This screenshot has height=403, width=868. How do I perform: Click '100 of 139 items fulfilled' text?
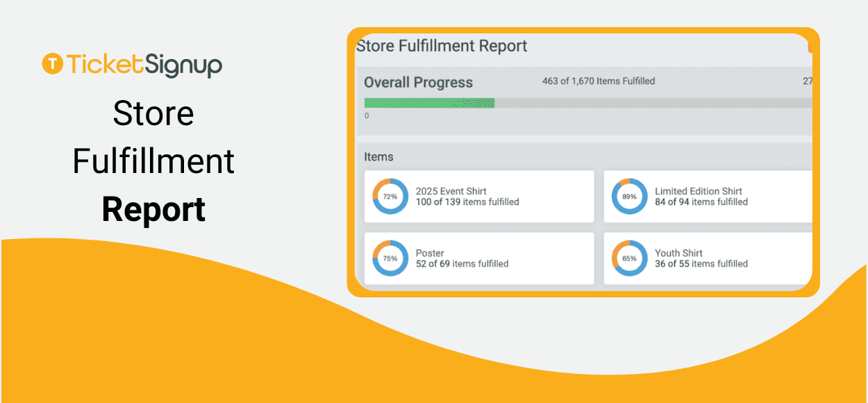[x=467, y=202]
